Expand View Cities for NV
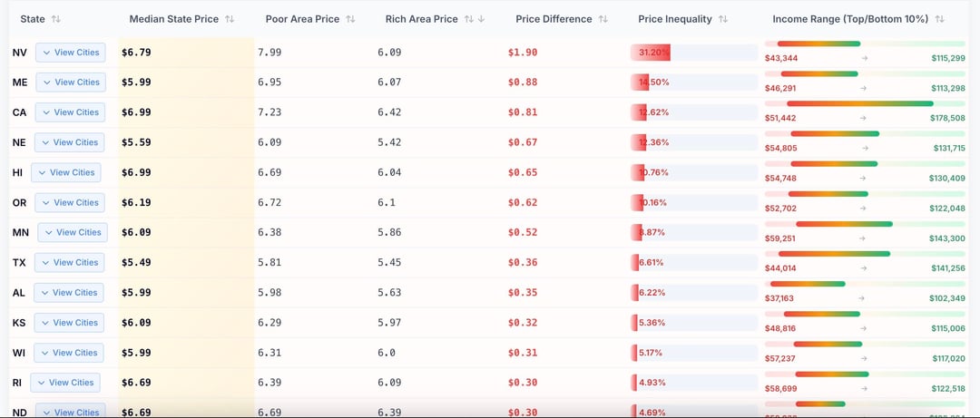The width and height of the screenshot is (980, 418). coord(70,53)
